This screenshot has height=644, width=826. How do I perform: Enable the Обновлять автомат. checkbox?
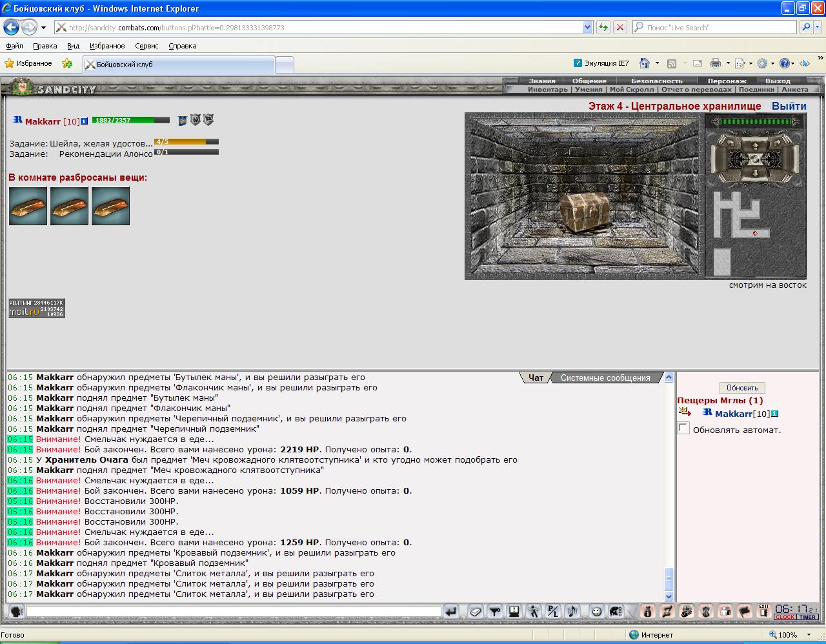click(684, 428)
